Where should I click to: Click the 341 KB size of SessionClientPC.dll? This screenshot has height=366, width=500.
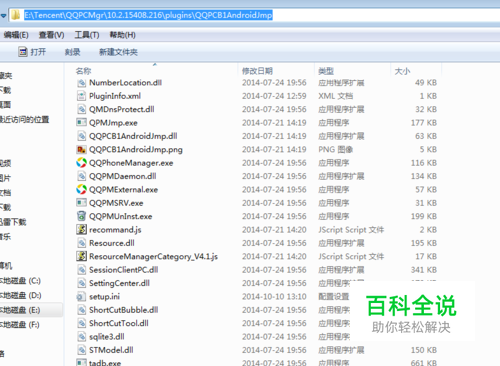[x=424, y=269]
